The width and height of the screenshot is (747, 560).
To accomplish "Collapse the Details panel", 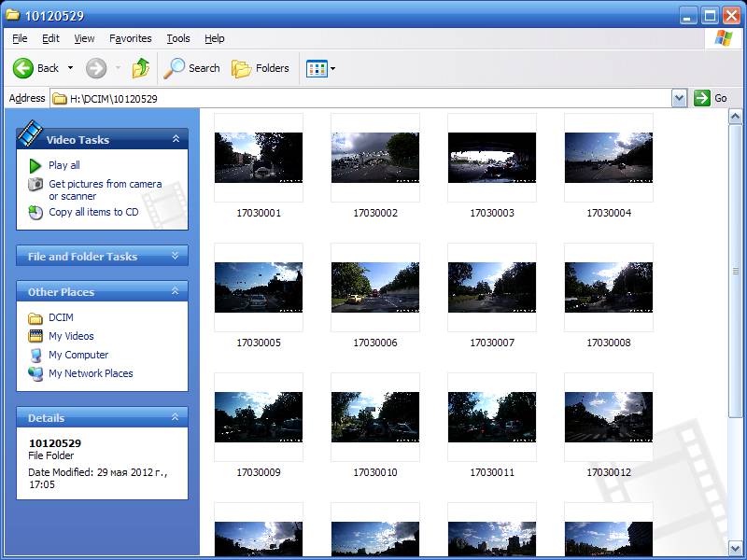I will 176,417.
